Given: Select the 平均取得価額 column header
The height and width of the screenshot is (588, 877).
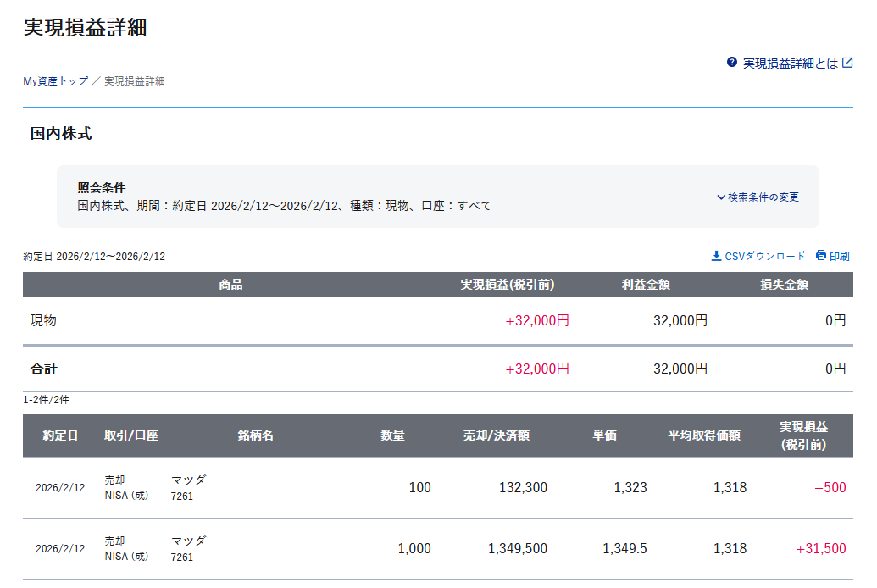Looking at the screenshot, I should coord(704,435).
